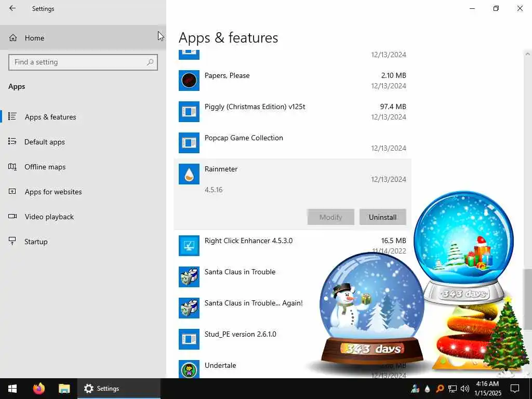Open Offline maps section
532x399 pixels.
(83, 167)
